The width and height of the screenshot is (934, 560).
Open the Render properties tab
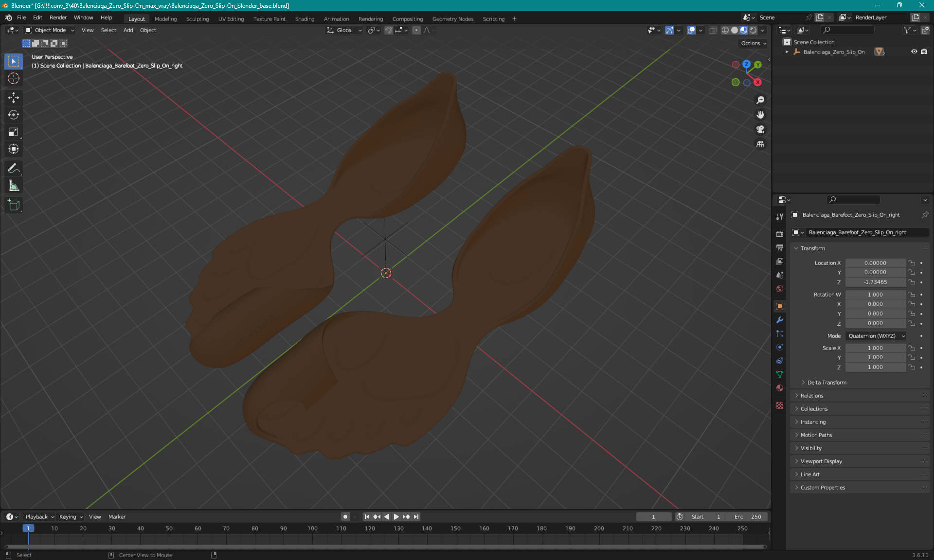click(x=780, y=234)
